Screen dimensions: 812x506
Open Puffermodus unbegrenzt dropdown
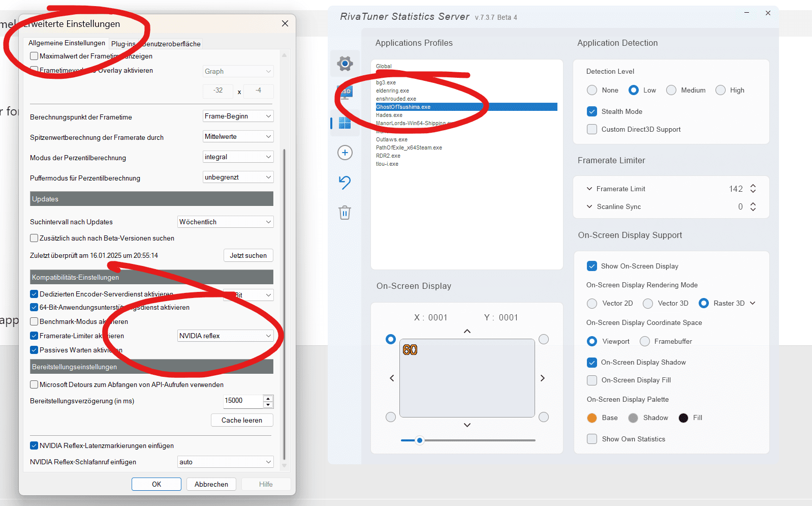coord(238,177)
